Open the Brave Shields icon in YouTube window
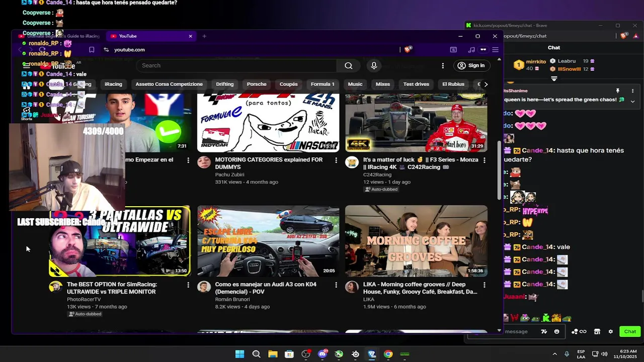 408,49
